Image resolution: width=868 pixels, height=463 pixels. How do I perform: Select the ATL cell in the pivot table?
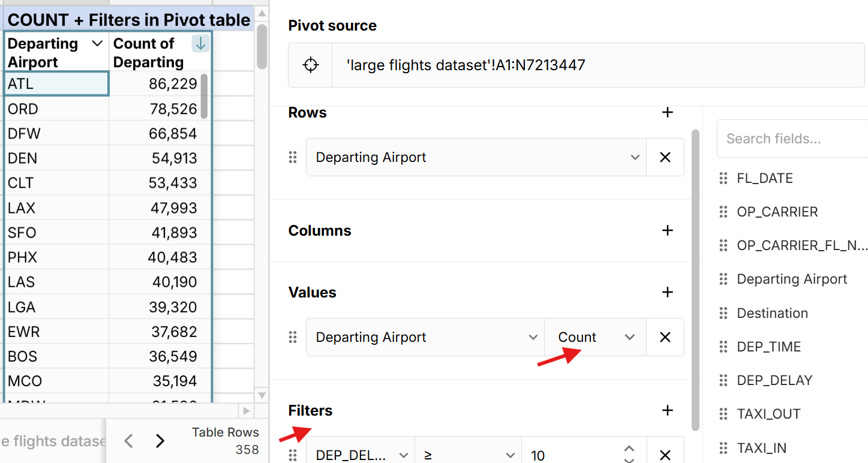point(56,84)
